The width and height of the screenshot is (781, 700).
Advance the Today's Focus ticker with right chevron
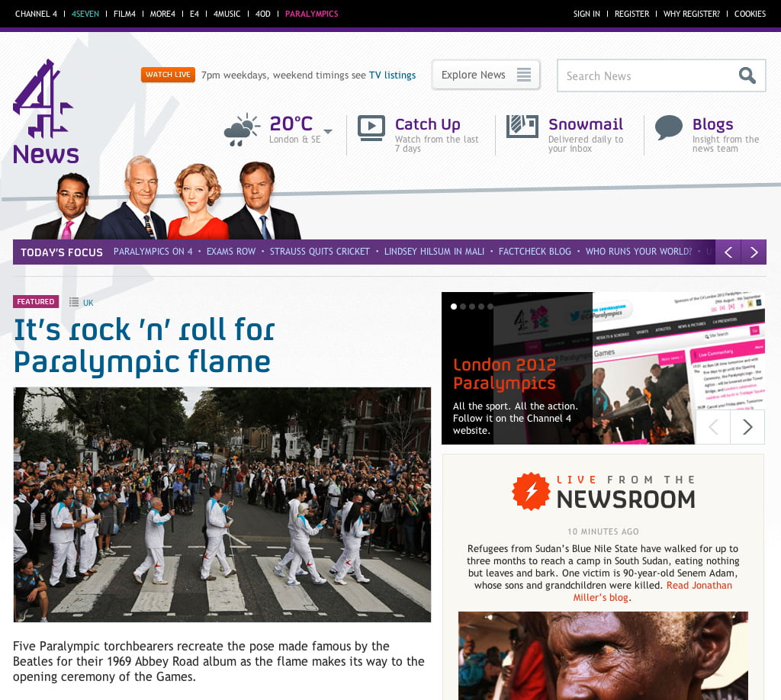tap(754, 252)
